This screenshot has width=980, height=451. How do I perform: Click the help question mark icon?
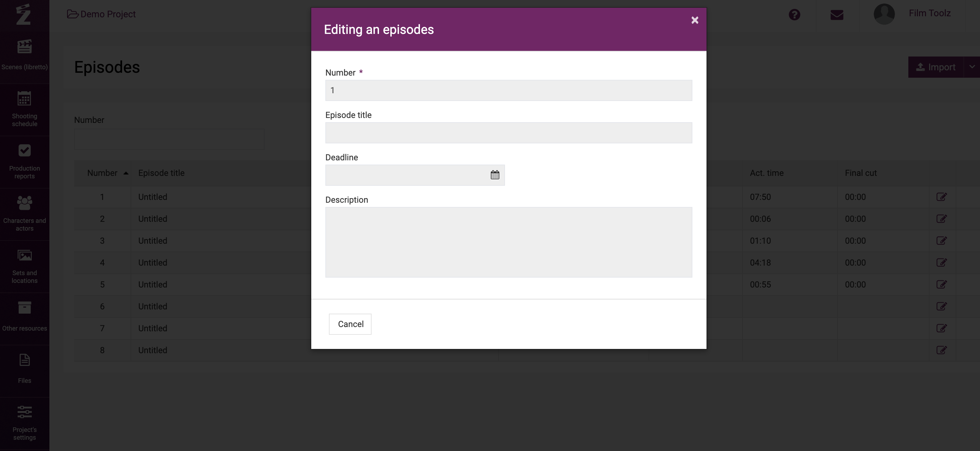tap(794, 15)
